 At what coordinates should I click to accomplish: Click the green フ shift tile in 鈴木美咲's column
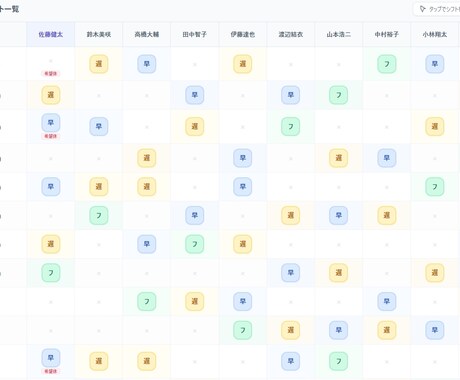99,215
